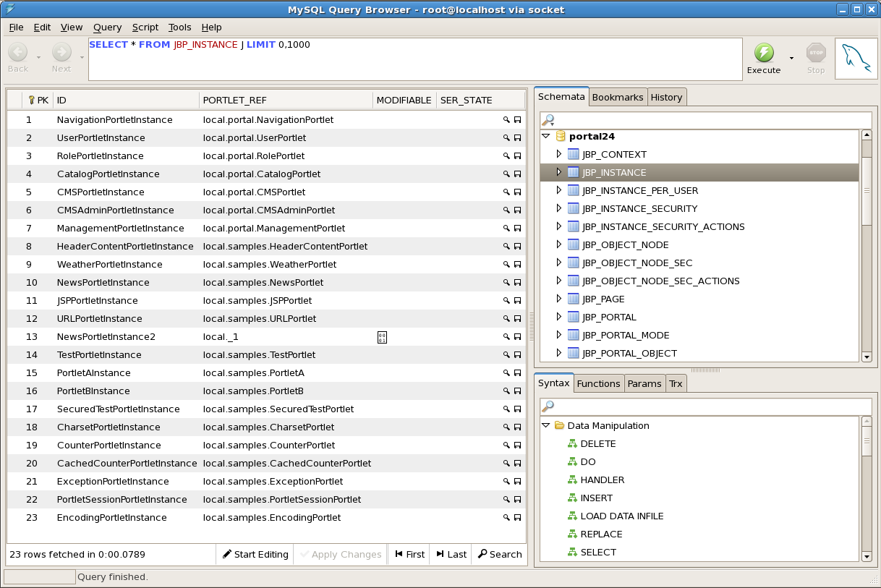
Task: Click the SELECT syntax item icon
Action: click(x=571, y=553)
